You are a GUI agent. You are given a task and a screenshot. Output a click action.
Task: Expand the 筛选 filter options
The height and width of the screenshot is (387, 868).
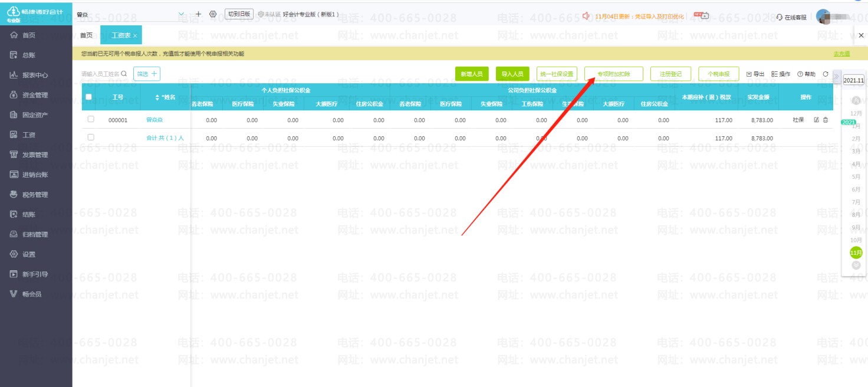click(x=147, y=74)
